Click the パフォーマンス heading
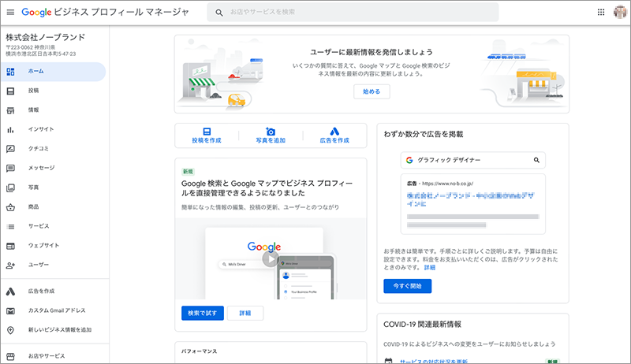Viewport: 631px width, 364px height. [200, 351]
